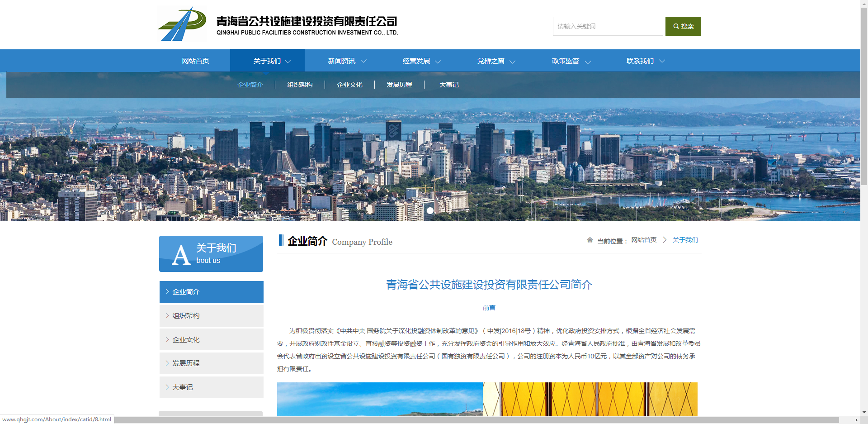
Task: Click the arrow icon beside sidebar 大事记
Action: [167, 387]
